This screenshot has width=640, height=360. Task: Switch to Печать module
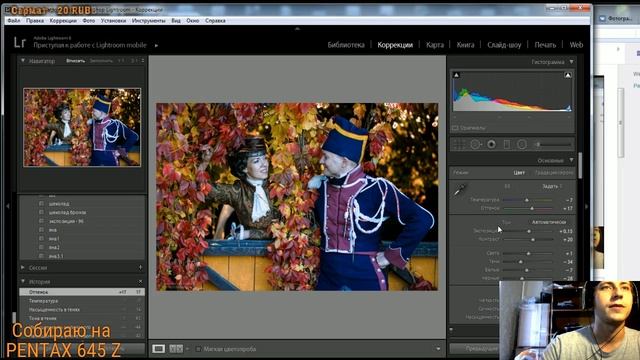[x=545, y=45]
